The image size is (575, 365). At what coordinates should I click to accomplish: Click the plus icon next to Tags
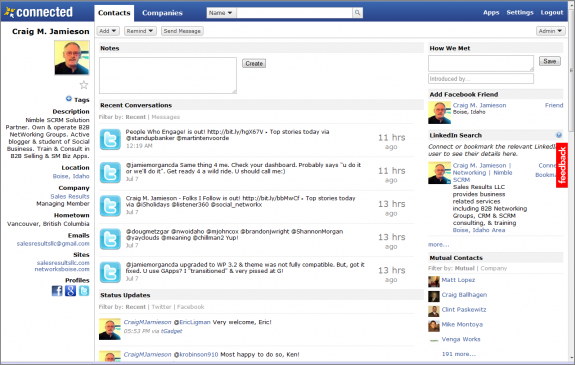pos(69,98)
